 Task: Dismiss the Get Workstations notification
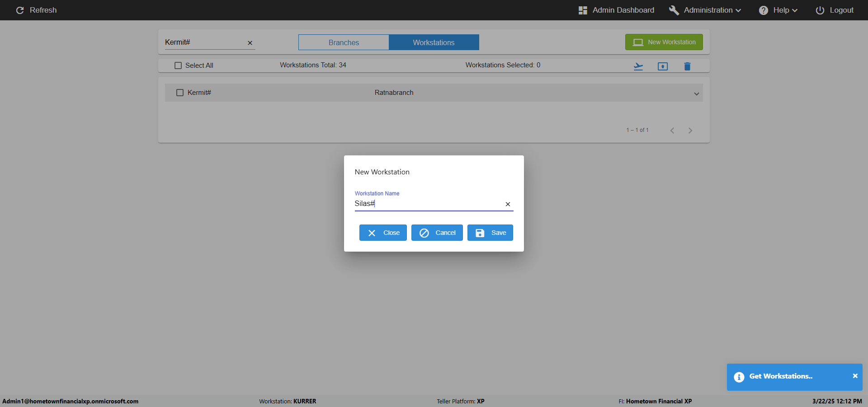(x=855, y=376)
